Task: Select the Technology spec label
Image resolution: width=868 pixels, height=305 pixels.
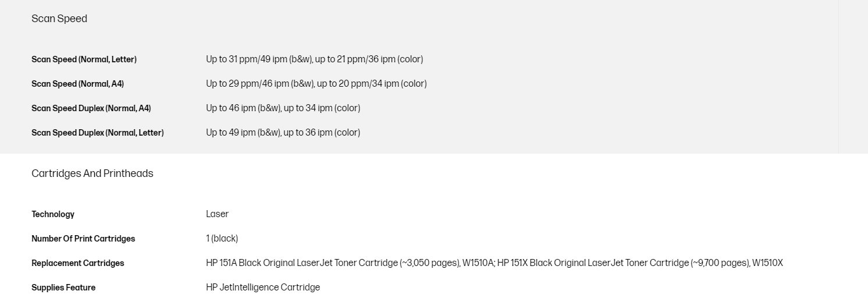Action: [x=53, y=214]
